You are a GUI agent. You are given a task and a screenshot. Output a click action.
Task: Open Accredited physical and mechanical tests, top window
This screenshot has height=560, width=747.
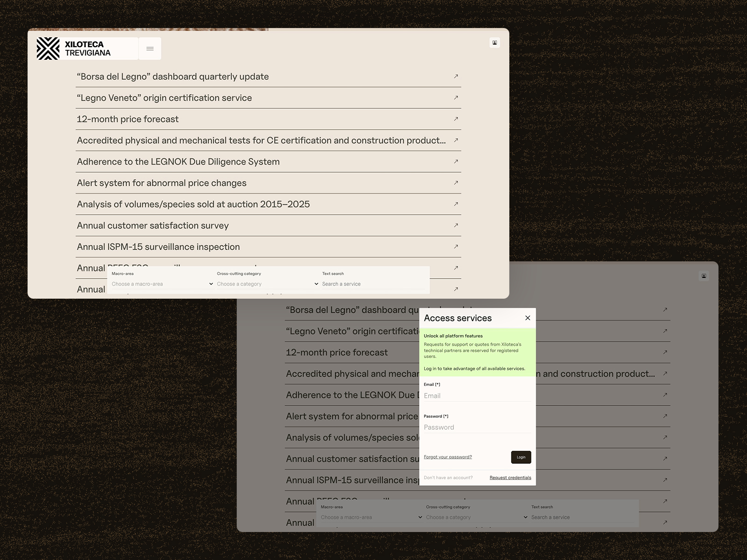pyautogui.click(x=268, y=140)
